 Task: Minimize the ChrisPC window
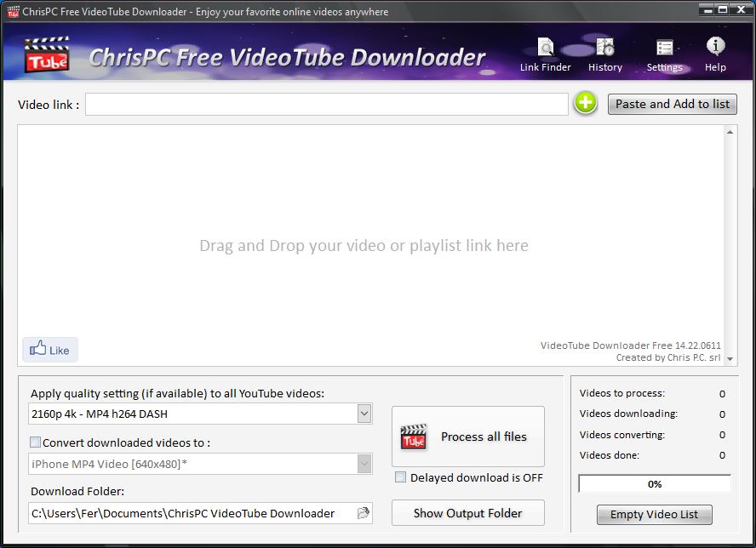[707, 9]
